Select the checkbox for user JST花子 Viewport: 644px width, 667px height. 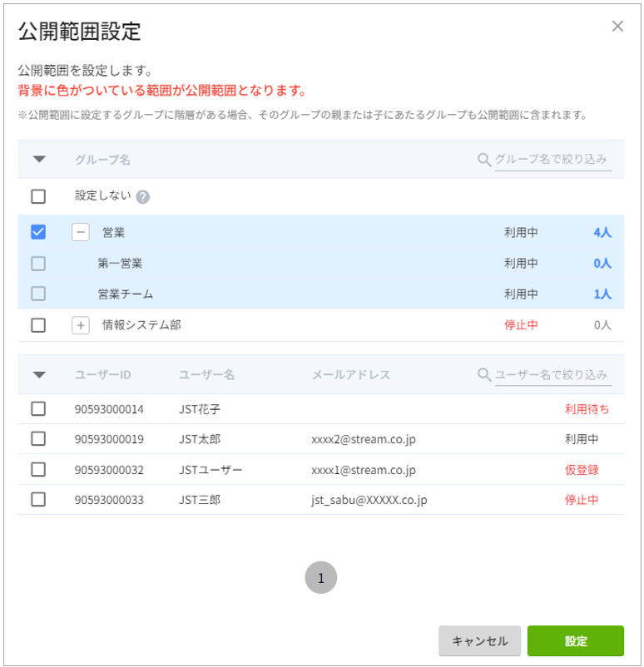38,409
